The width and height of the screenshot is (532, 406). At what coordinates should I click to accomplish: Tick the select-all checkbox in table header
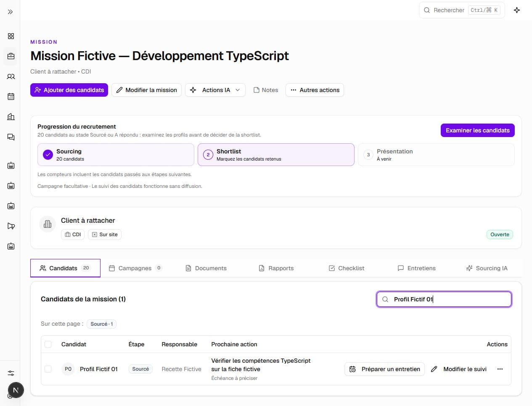48,344
